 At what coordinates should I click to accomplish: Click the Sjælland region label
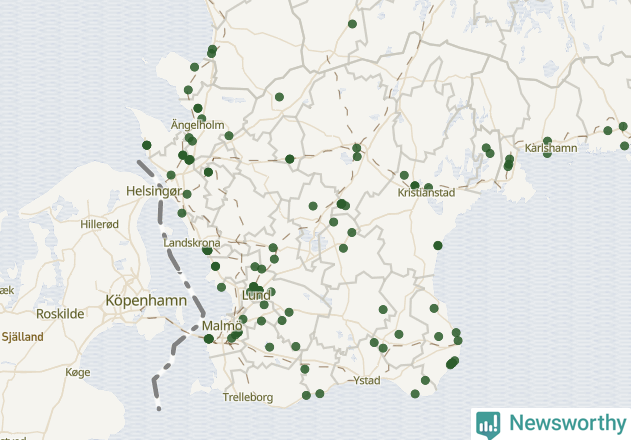coord(23,337)
